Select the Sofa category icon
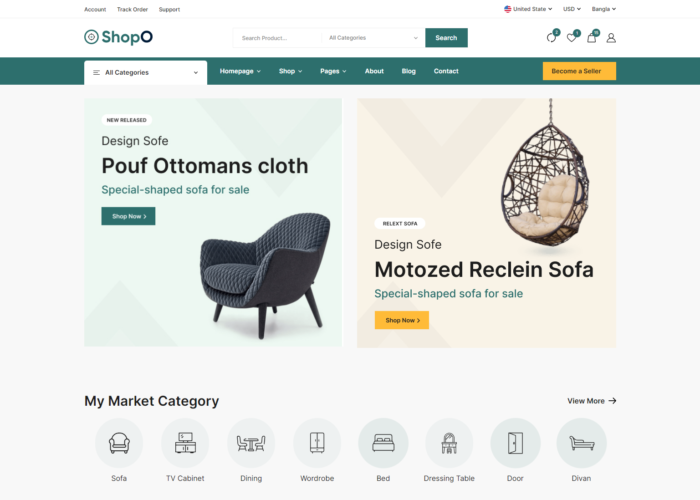 click(x=119, y=443)
